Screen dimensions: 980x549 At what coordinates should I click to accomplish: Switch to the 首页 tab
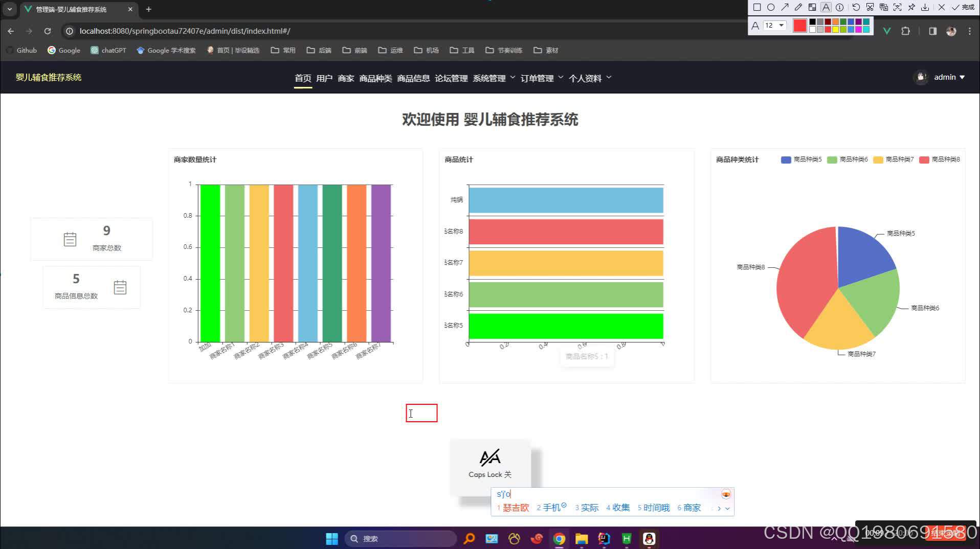[303, 78]
